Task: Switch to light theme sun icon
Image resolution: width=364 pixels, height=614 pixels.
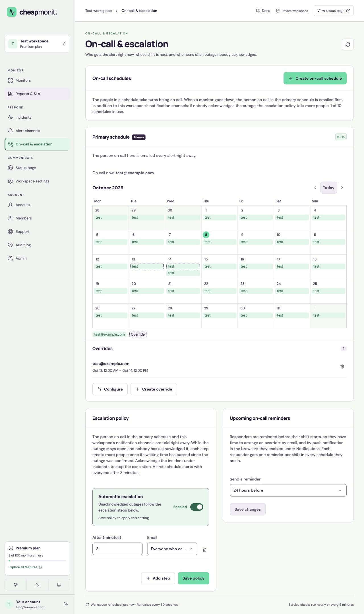Action: (x=16, y=584)
